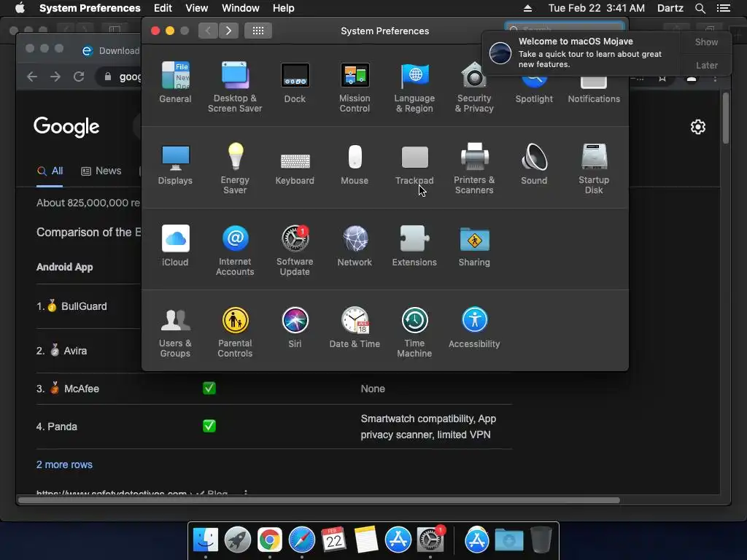Open Calendar from the Dock

pyautogui.click(x=333, y=540)
